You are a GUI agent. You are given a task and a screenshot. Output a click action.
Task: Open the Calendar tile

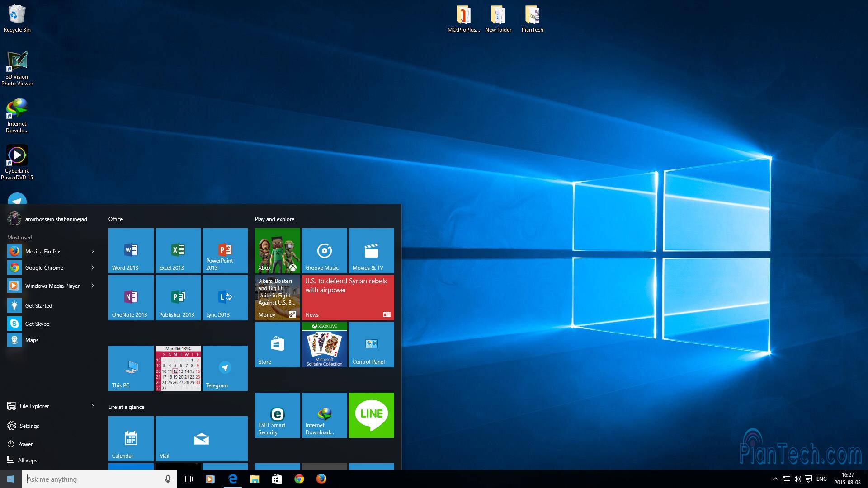(131, 439)
